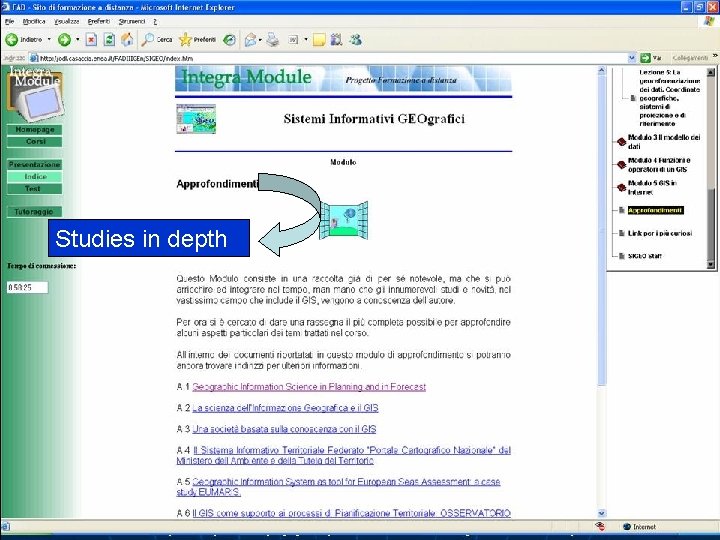This screenshot has width=720, height=540.
Task: Click the page icon in the address bar
Action: coord(34,58)
